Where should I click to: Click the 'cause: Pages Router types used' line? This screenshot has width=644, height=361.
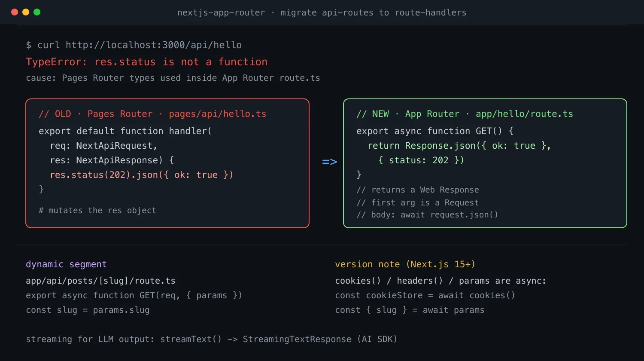[x=173, y=78]
